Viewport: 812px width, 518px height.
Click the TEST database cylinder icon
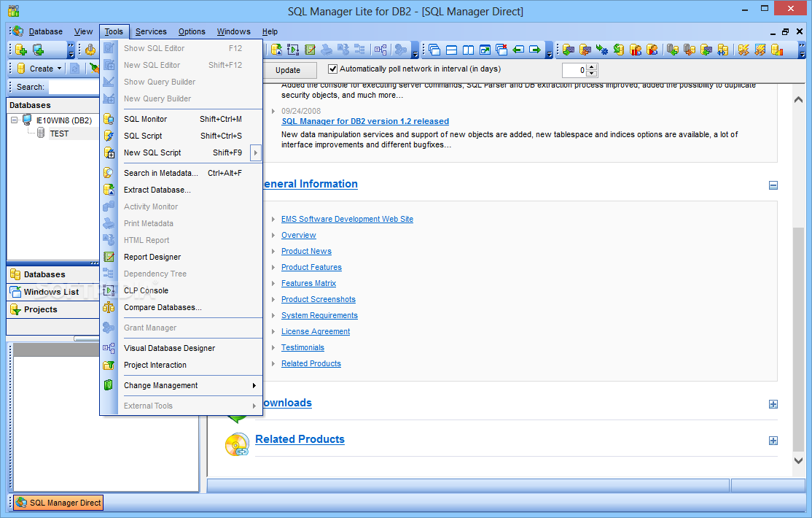(41, 134)
